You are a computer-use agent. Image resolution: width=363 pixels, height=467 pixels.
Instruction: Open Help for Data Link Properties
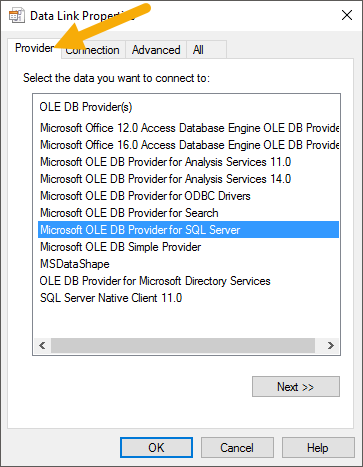coord(318,448)
